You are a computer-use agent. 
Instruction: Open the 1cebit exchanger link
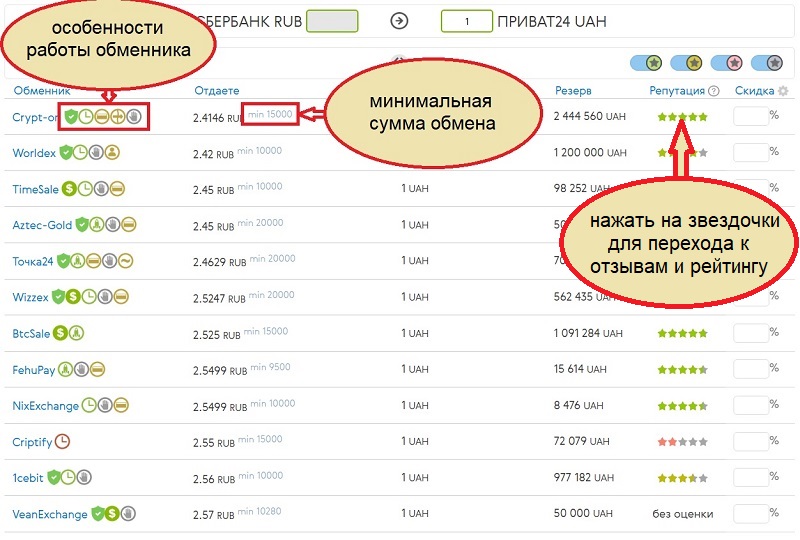pyautogui.click(x=28, y=478)
